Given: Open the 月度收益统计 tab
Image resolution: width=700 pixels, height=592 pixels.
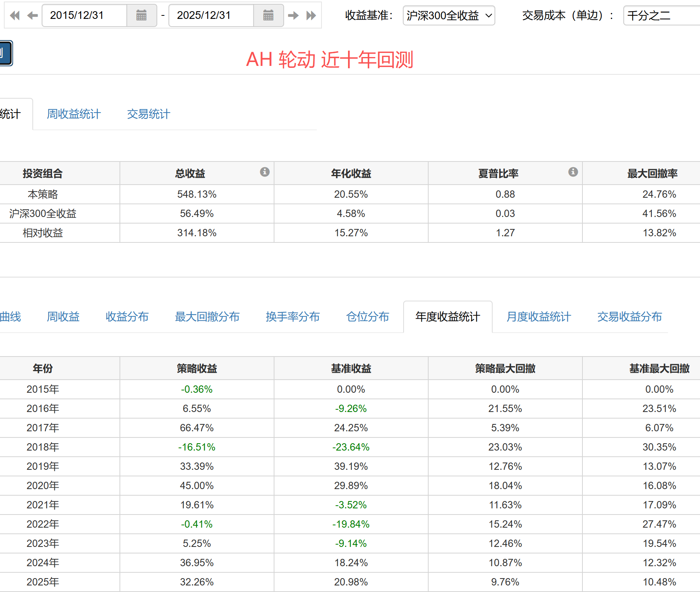Looking at the screenshot, I should point(538,317).
